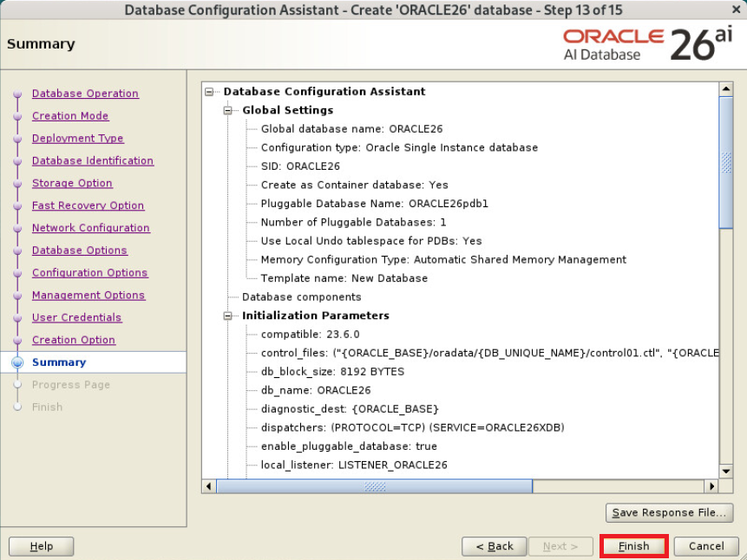Viewport: 747px width, 560px height.
Task: Click the Summary step circle indicator
Action: pyautogui.click(x=17, y=362)
